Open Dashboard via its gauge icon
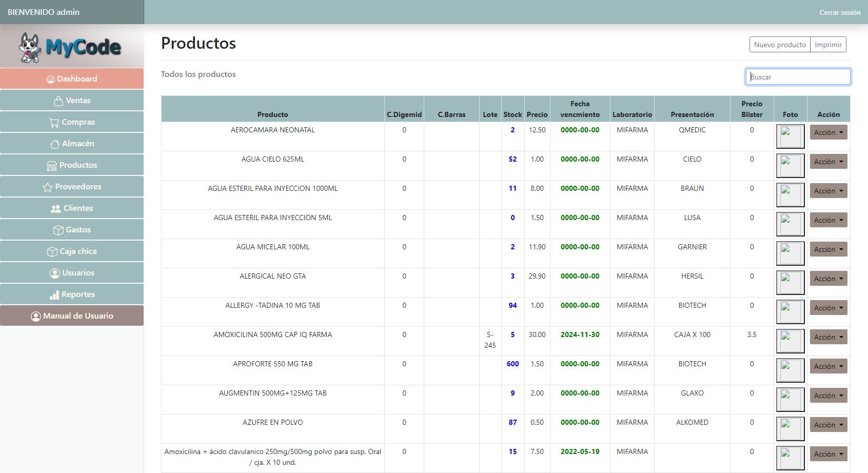The height and width of the screenshot is (473, 868). (50, 79)
